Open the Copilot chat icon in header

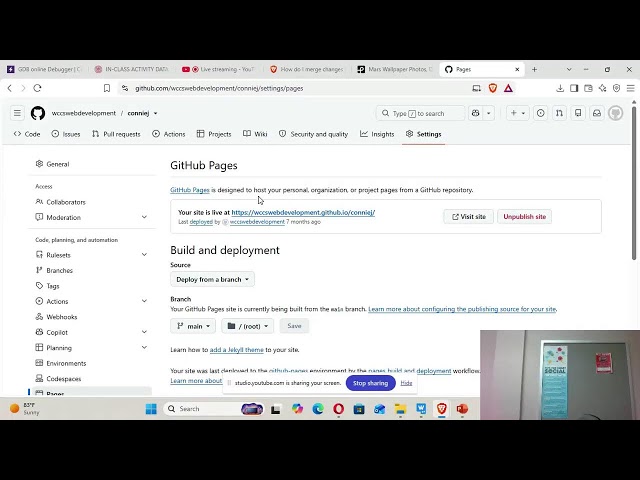476,113
